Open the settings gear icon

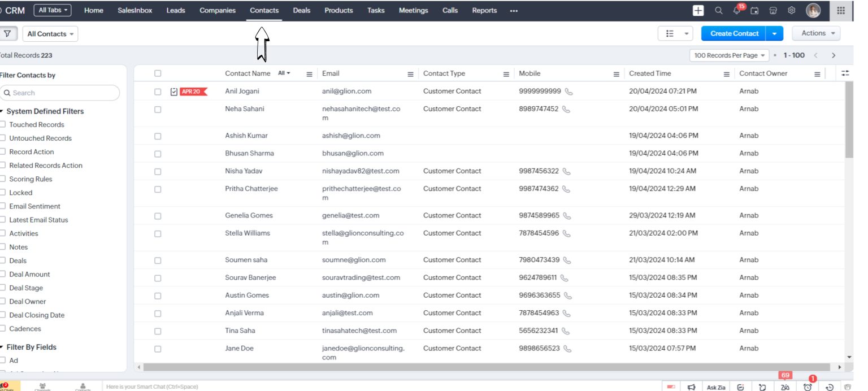tap(791, 10)
